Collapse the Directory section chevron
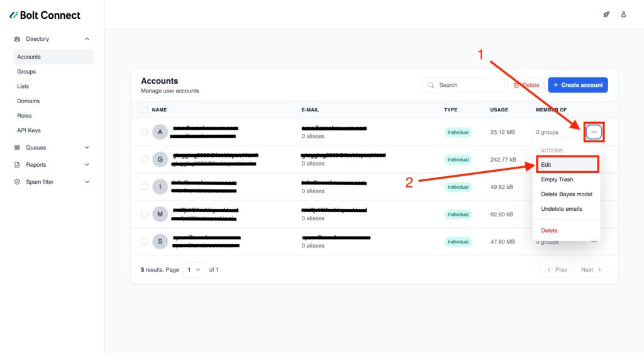 point(87,39)
